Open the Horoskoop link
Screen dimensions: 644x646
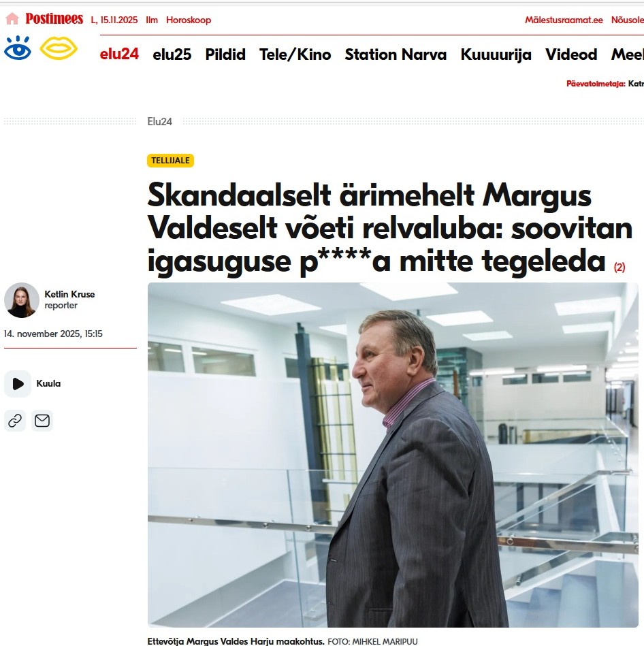tap(189, 20)
